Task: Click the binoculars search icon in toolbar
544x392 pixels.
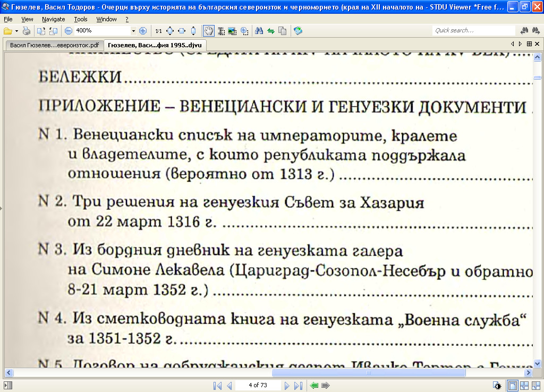Action: (259, 31)
